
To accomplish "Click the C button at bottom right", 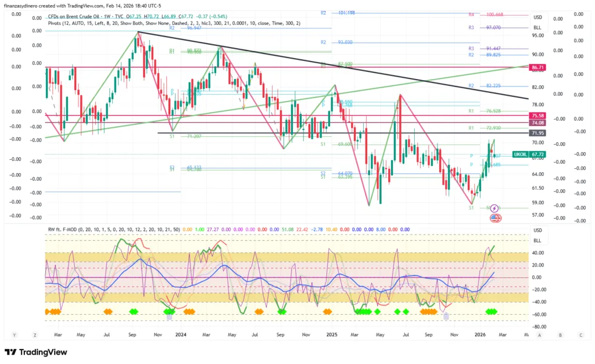I will 580,335.
